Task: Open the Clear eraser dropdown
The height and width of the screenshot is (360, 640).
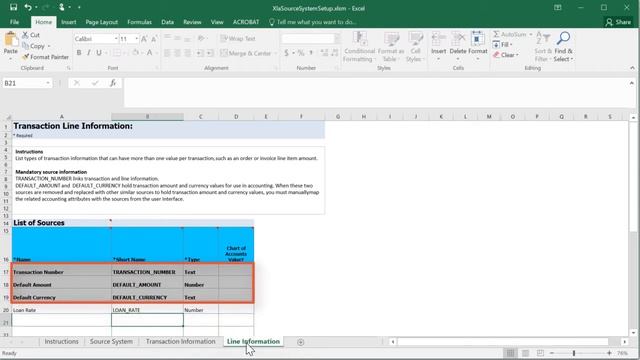Action: click(x=505, y=55)
